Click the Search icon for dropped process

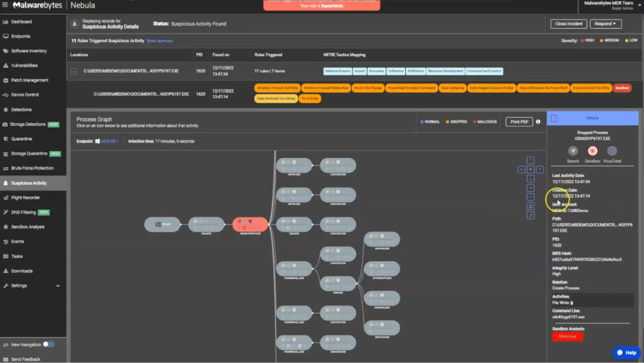pos(573,151)
